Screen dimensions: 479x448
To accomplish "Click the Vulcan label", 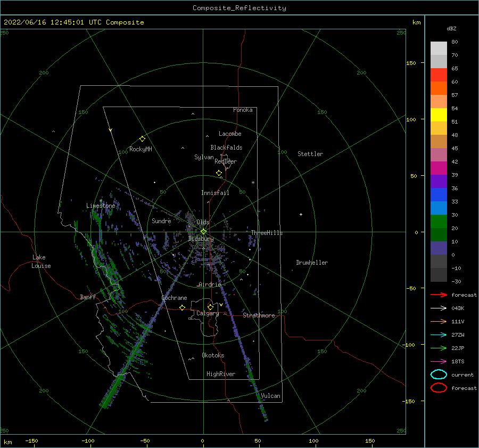I will coord(270,396).
